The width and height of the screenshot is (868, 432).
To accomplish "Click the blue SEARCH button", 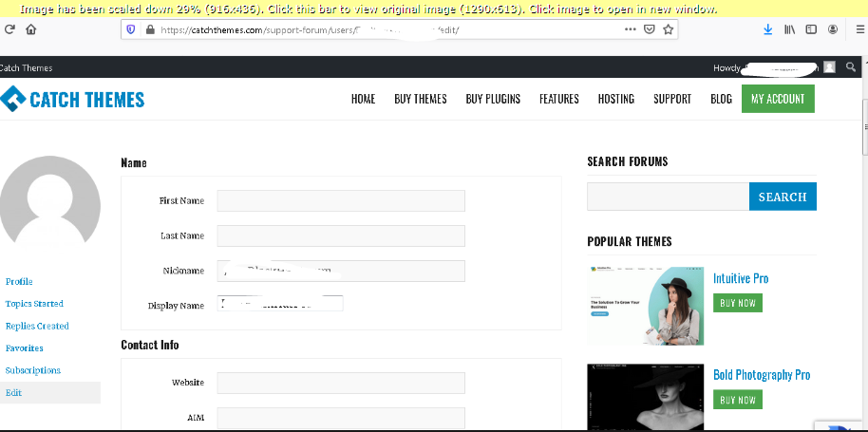I will 783,197.
